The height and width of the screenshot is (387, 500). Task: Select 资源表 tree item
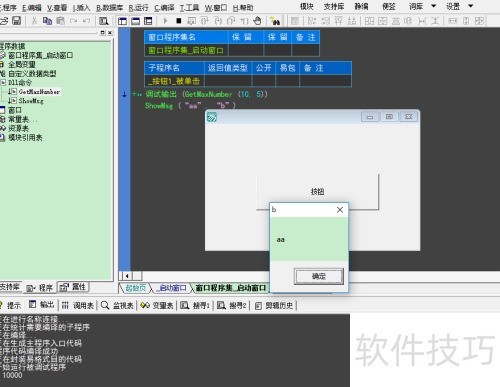18,128
